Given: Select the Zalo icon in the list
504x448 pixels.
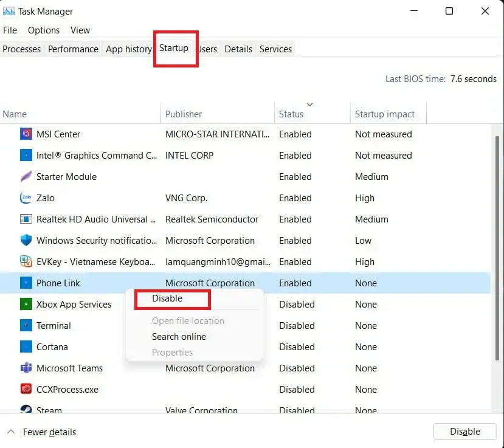Looking at the screenshot, I should (26, 198).
